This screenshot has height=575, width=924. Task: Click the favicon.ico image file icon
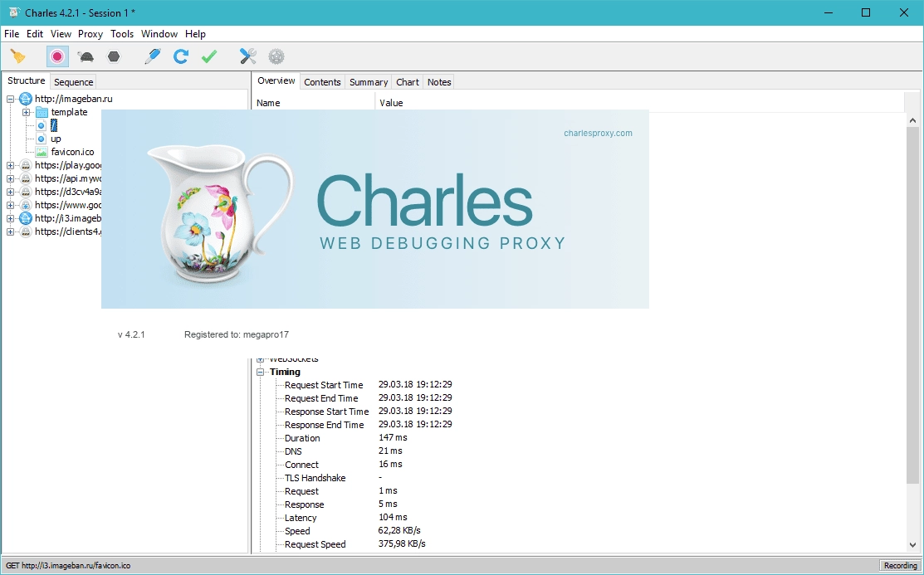pyautogui.click(x=42, y=152)
